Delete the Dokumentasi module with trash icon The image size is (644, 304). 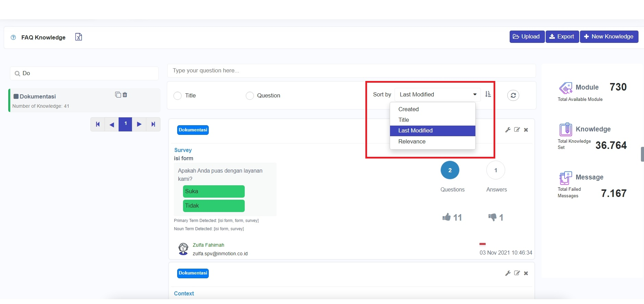point(125,95)
